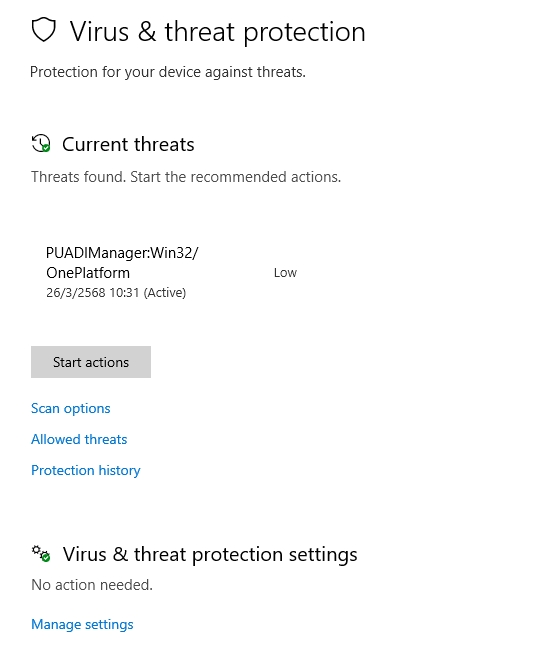Screen dimensions: 541x657
Task: Open the Allowed threats link
Action: point(79,439)
